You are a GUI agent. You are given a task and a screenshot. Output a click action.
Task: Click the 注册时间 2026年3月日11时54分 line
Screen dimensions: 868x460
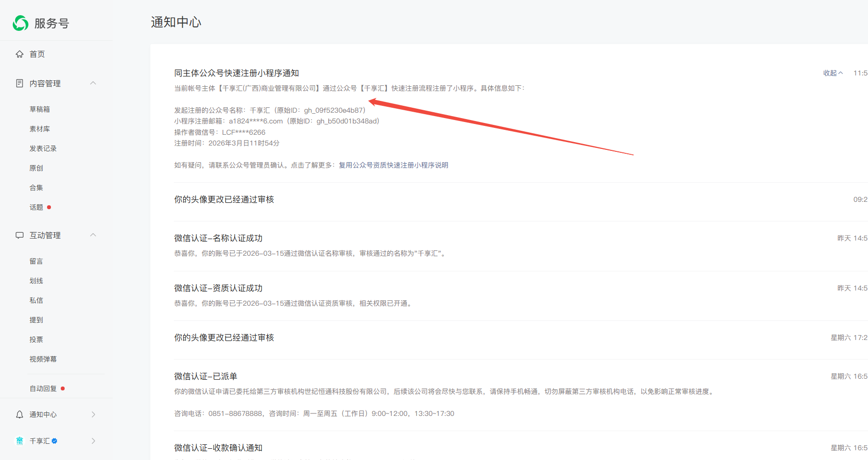pos(227,143)
